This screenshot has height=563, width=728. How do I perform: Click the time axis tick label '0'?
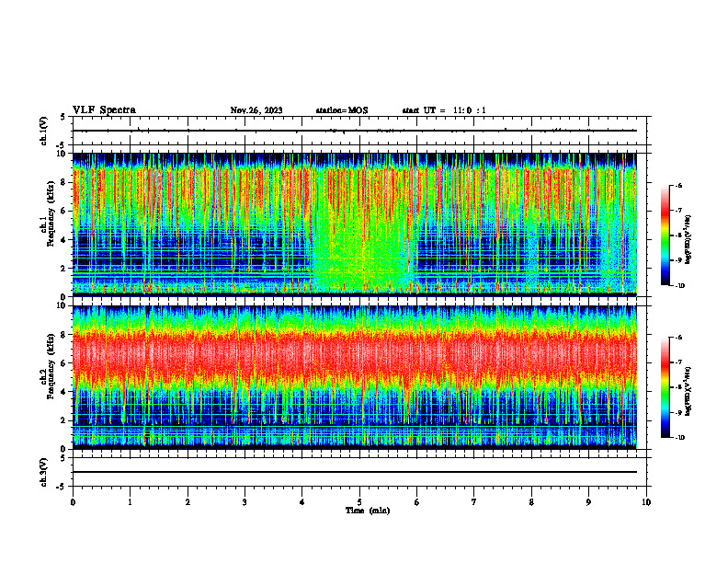pos(73,502)
